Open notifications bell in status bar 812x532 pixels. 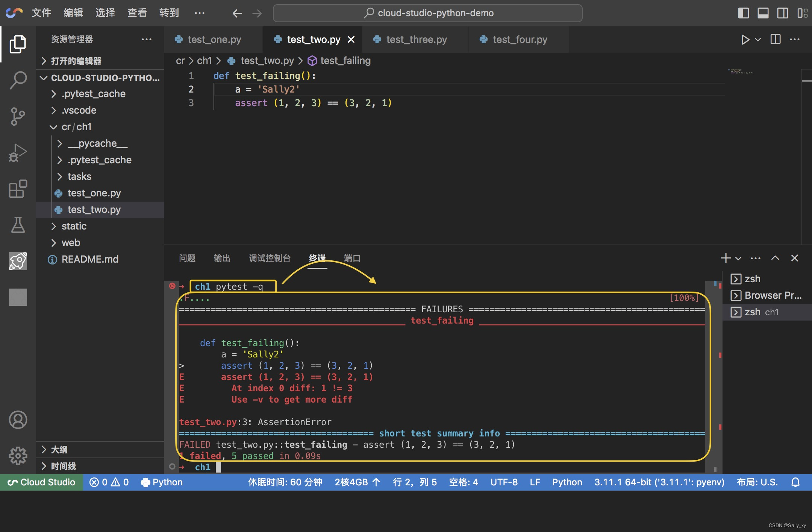tap(795, 482)
